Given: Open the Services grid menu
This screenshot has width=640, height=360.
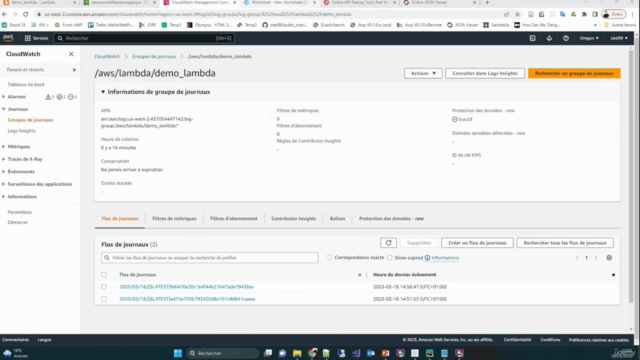Looking at the screenshot, I should point(36,38).
